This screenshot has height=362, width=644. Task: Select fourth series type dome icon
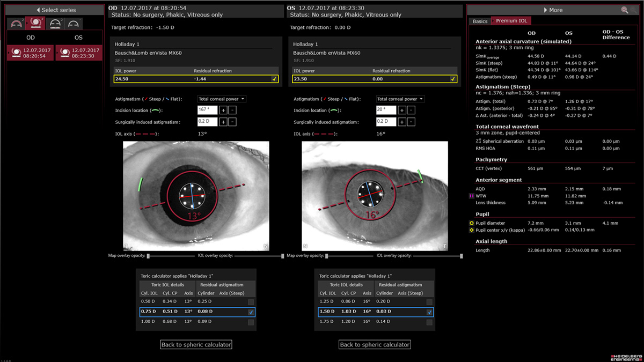click(x=74, y=23)
